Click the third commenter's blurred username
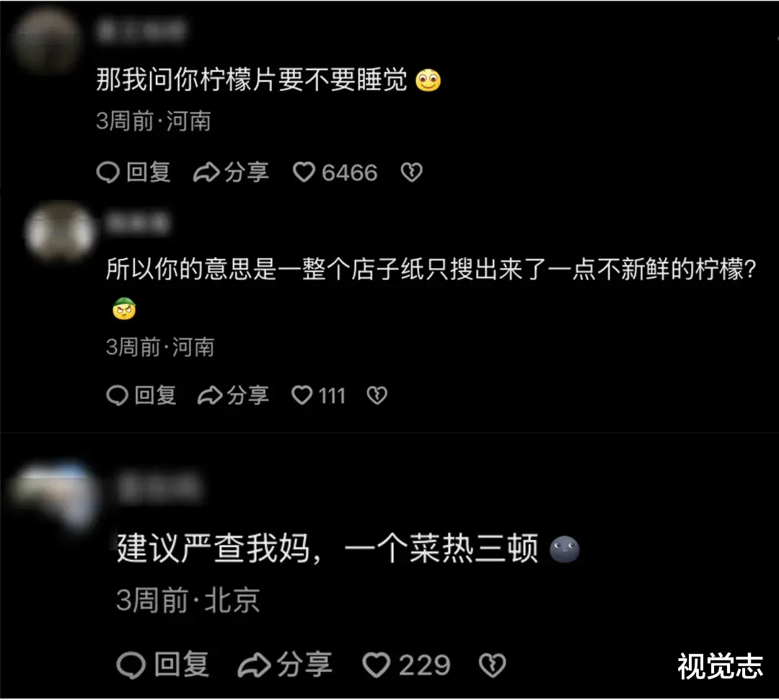The width and height of the screenshot is (779, 700). click(x=160, y=487)
